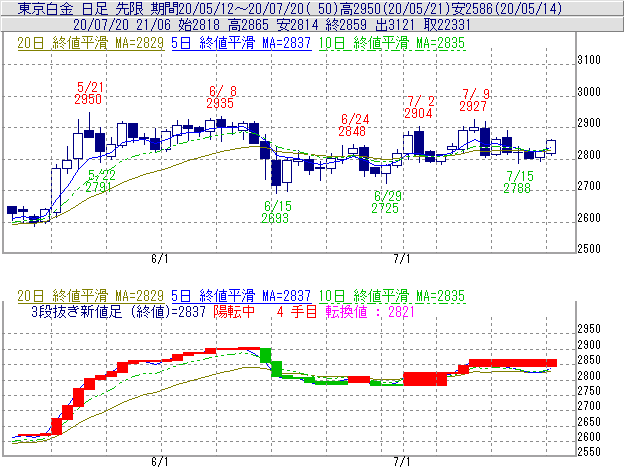The image size is (624, 474).
Task: Click the open interest 取22331
Action: pos(447,25)
